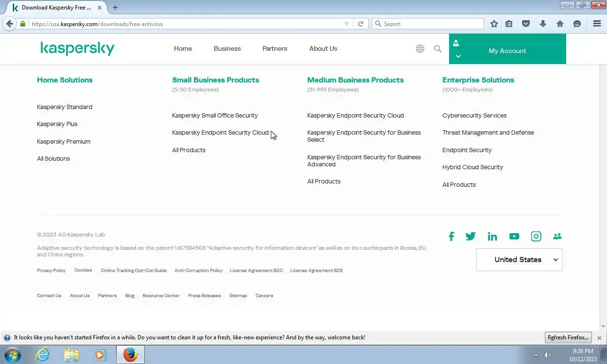Open Kaspersky YouTube channel icon
This screenshot has height=364, width=607.
tap(514, 237)
